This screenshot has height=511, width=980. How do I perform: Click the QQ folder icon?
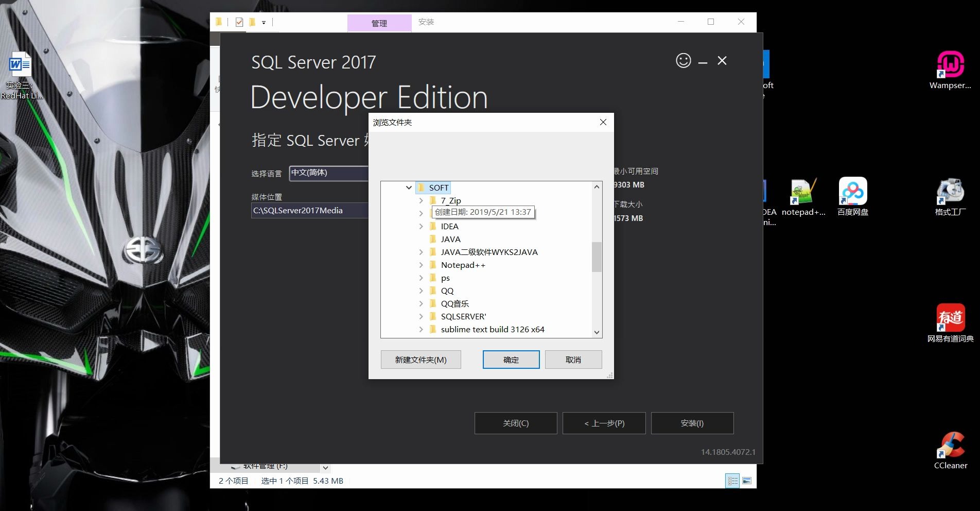point(433,291)
